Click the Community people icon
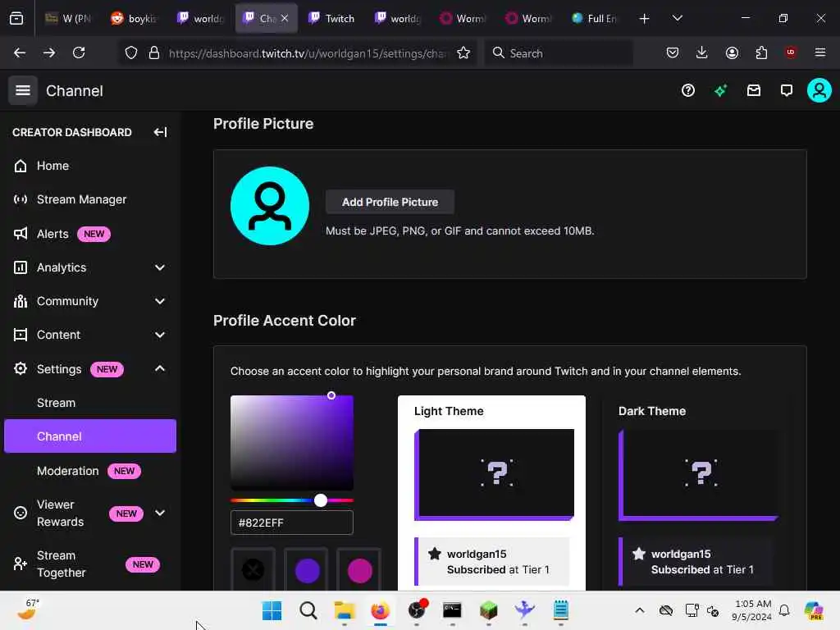Screen dimensions: 840x630 point(21,301)
